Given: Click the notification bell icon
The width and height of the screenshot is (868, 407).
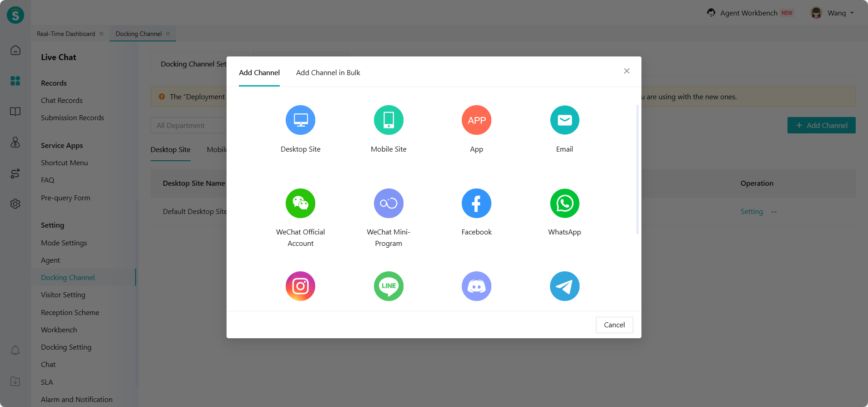Looking at the screenshot, I should (x=15, y=350).
